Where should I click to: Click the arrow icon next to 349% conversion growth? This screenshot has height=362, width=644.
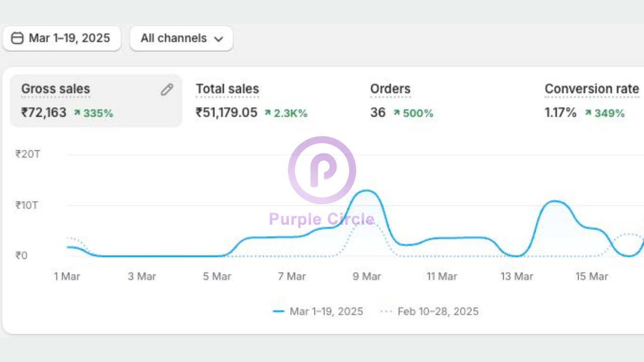coord(588,113)
